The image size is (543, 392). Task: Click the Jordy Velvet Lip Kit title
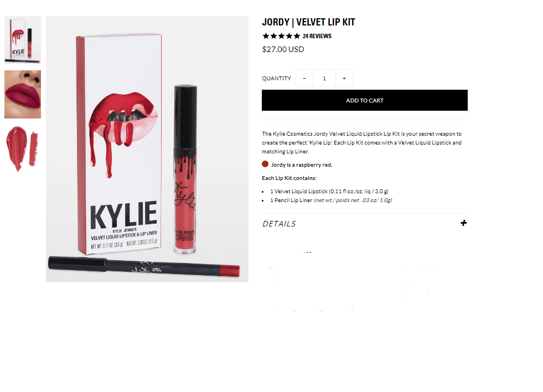click(x=308, y=22)
